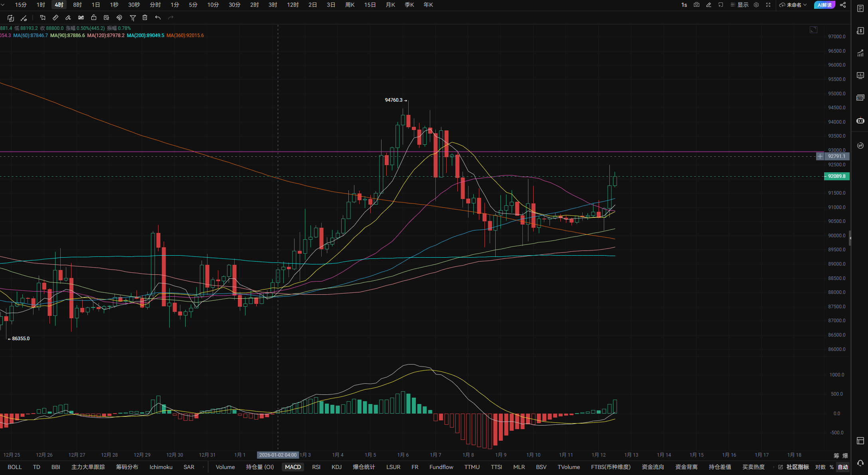Click the undo arrow icon
The image size is (868, 475).
click(158, 18)
